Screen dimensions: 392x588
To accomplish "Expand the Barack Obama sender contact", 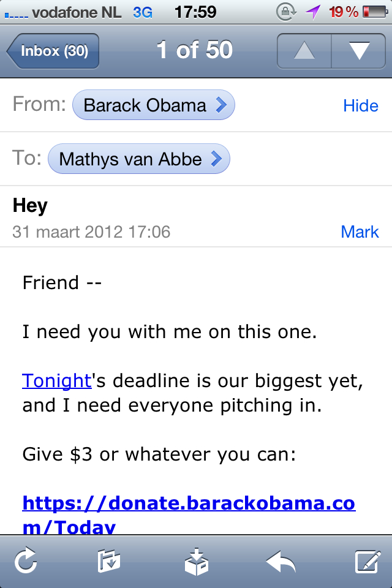I will (x=153, y=106).
